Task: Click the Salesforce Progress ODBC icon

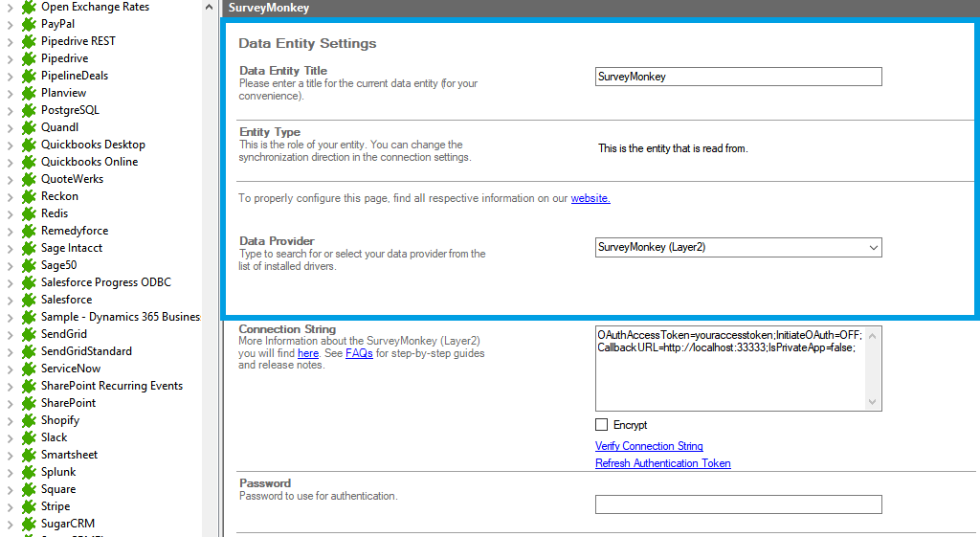Action: click(x=29, y=282)
